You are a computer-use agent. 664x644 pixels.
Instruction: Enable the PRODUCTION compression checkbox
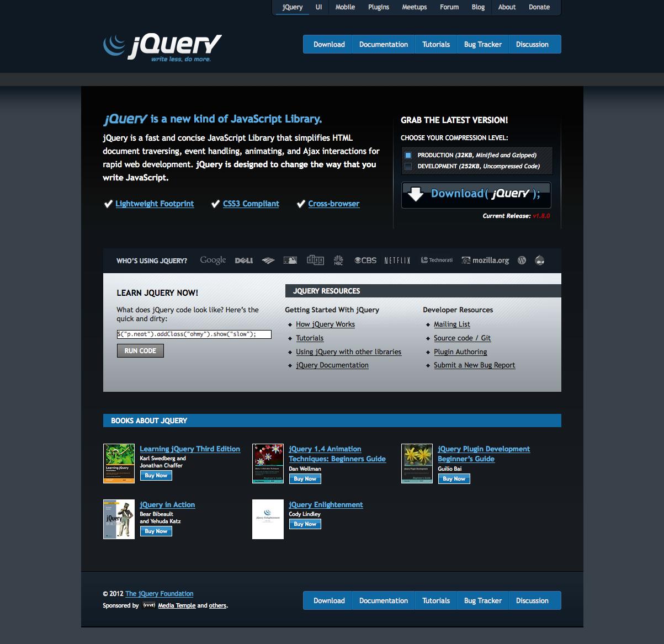[x=409, y=155]
